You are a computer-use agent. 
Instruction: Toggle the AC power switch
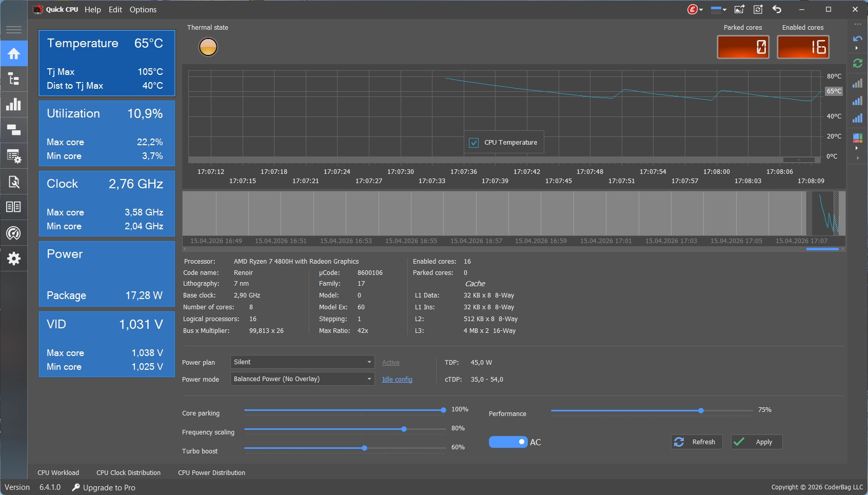pyautogui.click(x=508, y=442)
